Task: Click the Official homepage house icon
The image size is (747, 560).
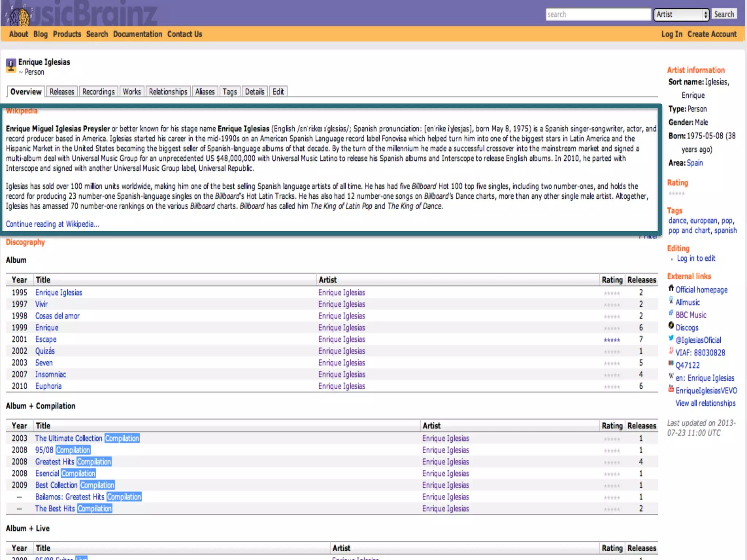Action: click(x=671, y=288)
